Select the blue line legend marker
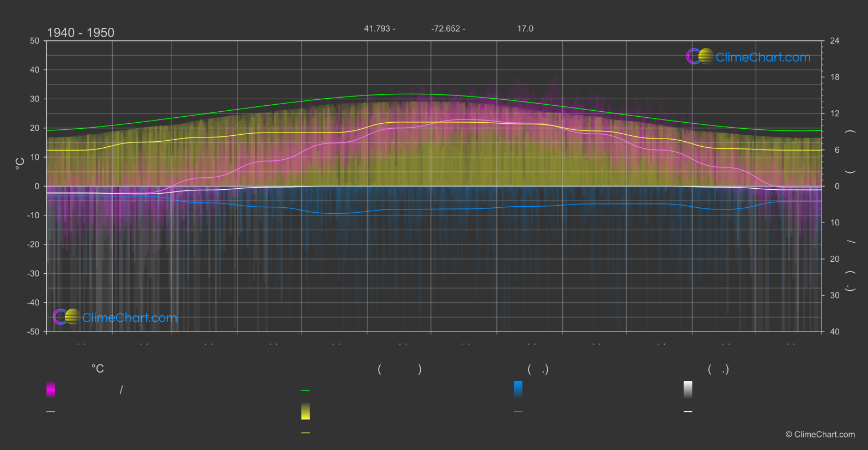 (518, 412)
